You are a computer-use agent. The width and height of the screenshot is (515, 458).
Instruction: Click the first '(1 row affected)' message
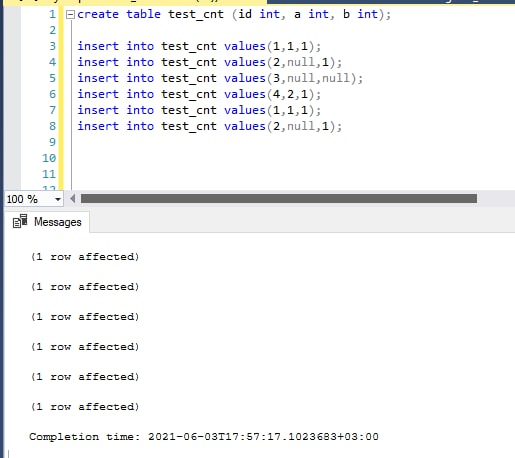(85, 257)
